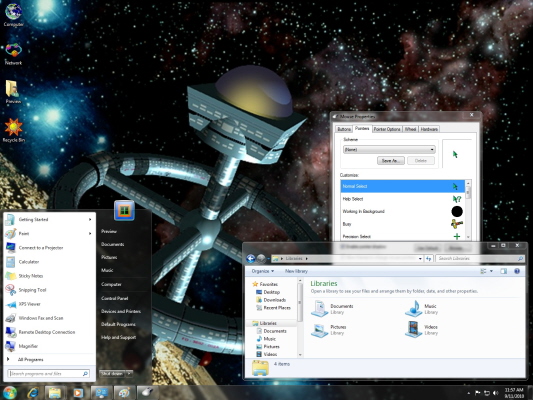Toggle the preview pane in Libraries window
Viewport: 533px width, 400px height.
tap(503, 271)
